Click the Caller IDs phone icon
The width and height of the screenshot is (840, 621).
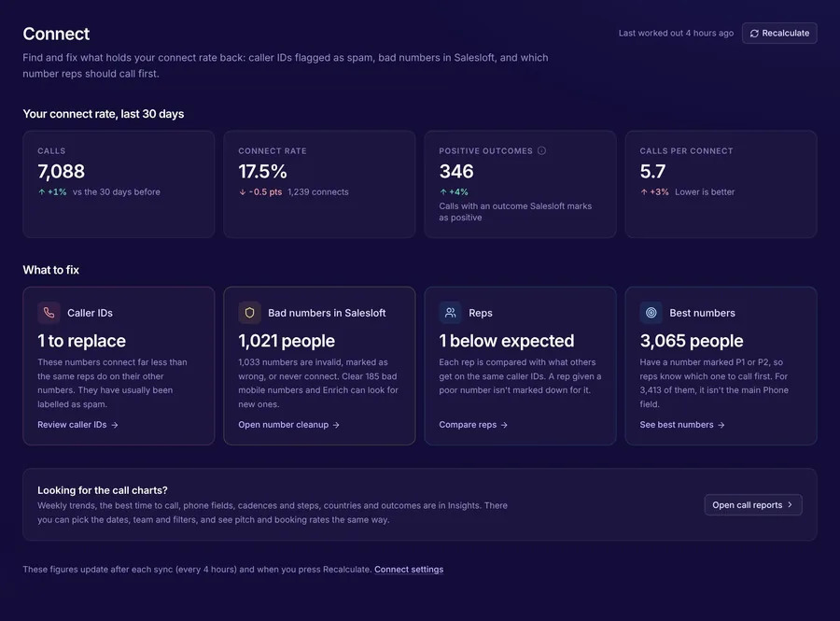coord(49,313)
